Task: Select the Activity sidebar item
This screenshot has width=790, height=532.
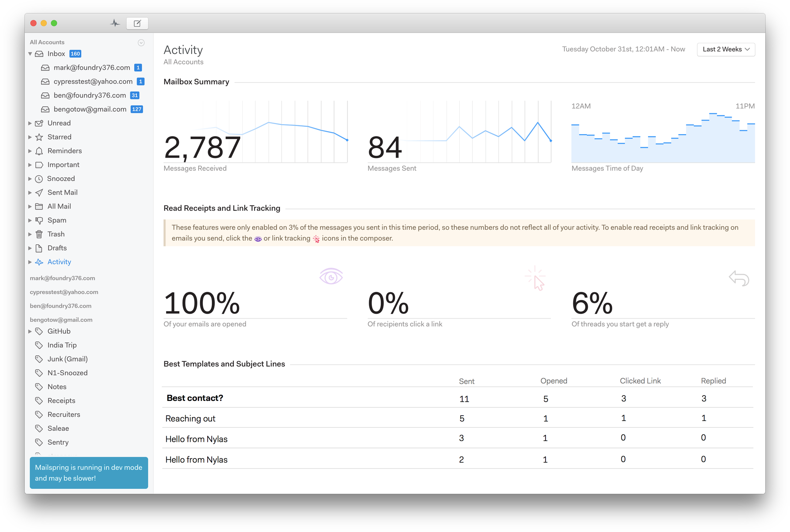Action: (x=59, y=262)
